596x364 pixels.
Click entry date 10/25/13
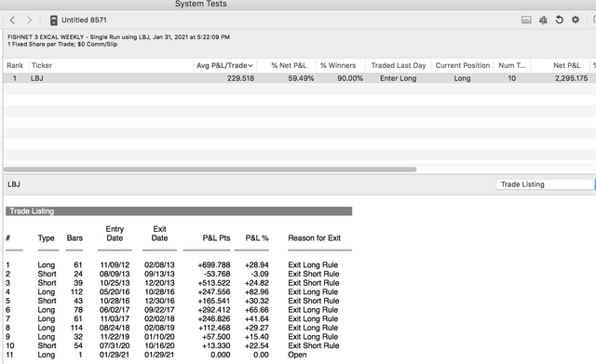[115, 283]
